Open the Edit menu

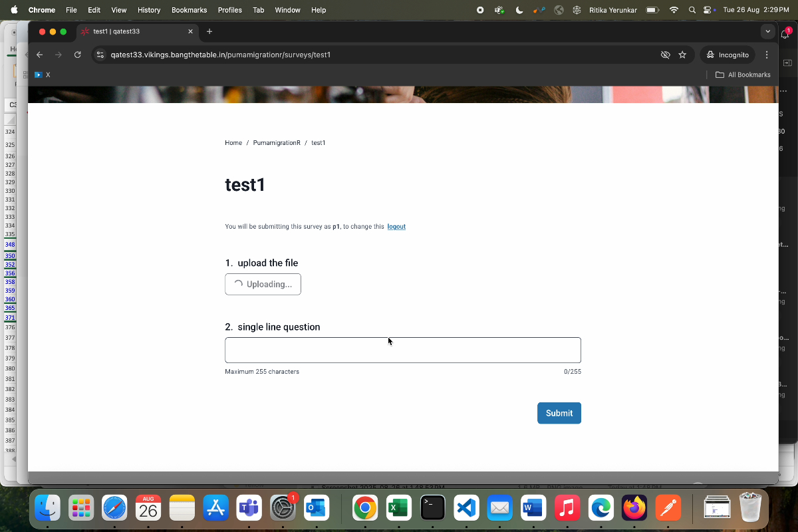click(94, 10)
